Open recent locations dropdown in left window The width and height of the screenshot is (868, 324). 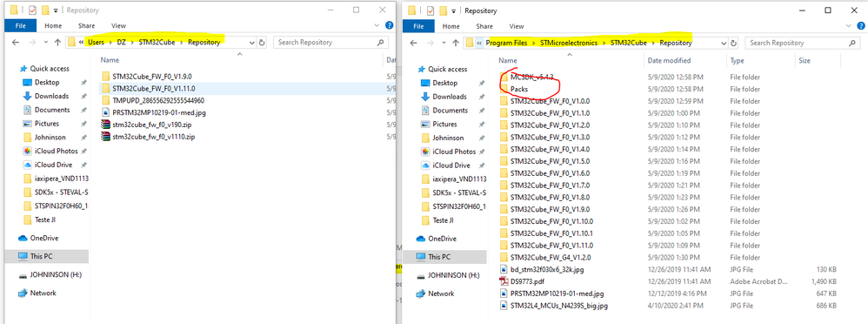[45, 42]
